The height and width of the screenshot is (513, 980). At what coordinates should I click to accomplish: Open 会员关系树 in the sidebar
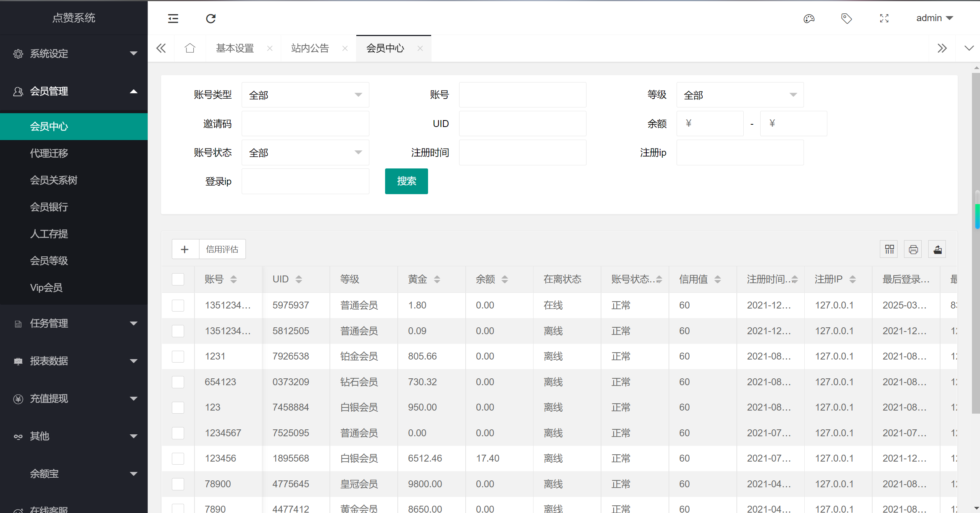point(74,180)
